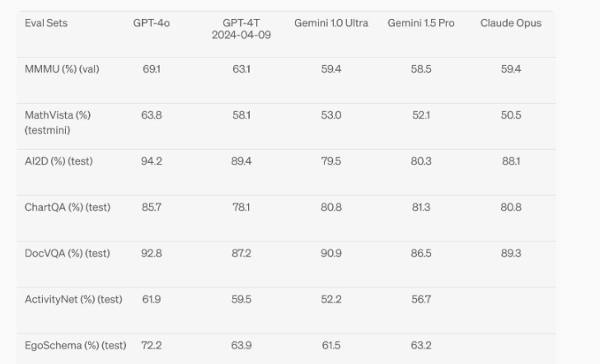Click the MMMU (%) (val) row label
The height and width of the screenshot is (364, 600).
click(x=62, y=69)
